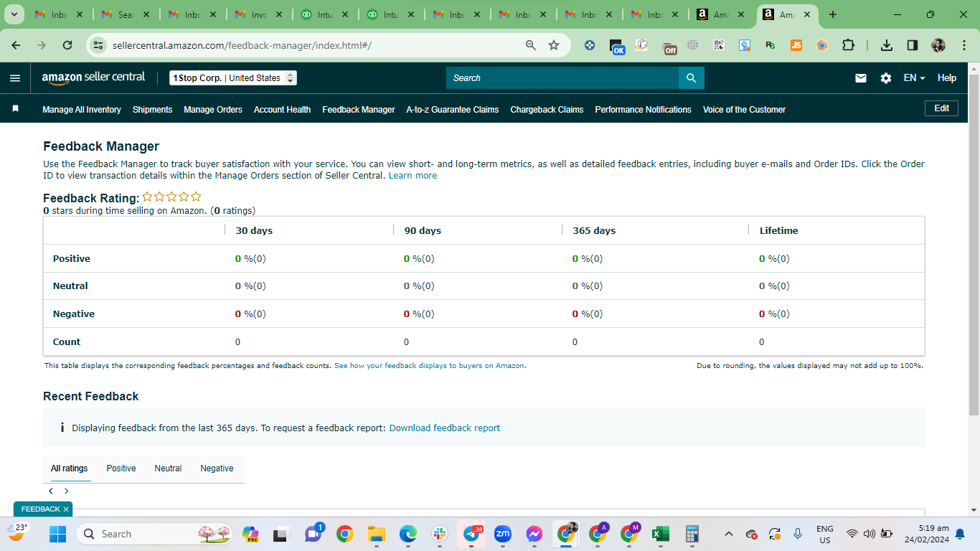Click the browser Back arrow
The height and width of the screenshot is (551, 980).
(16, 45)
